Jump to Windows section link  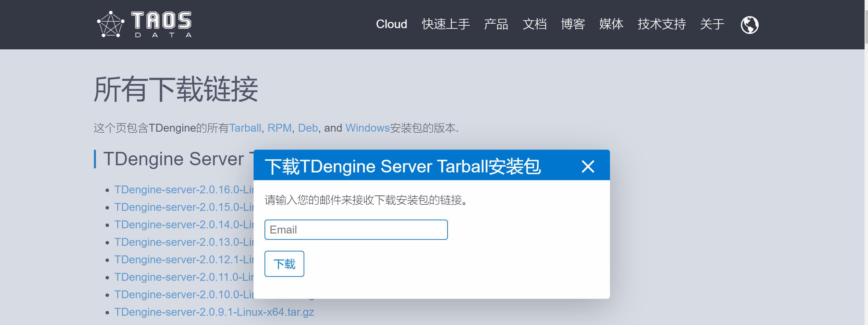click(367, 128)
